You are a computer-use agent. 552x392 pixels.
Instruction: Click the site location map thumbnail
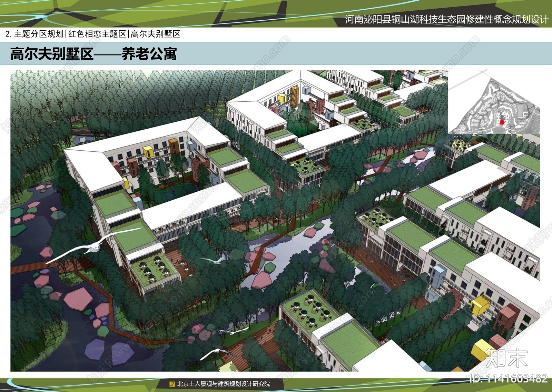(x=494, y=102)
